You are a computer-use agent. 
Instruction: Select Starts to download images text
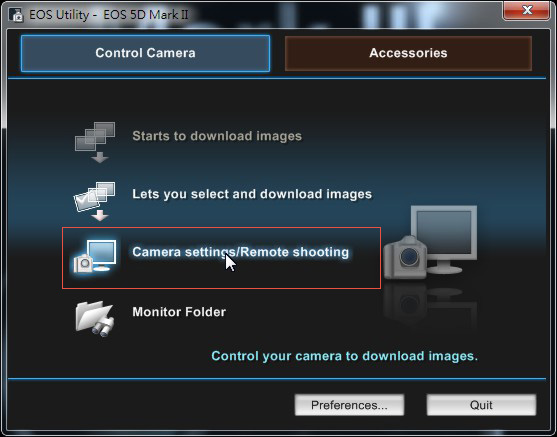(217, 136)
